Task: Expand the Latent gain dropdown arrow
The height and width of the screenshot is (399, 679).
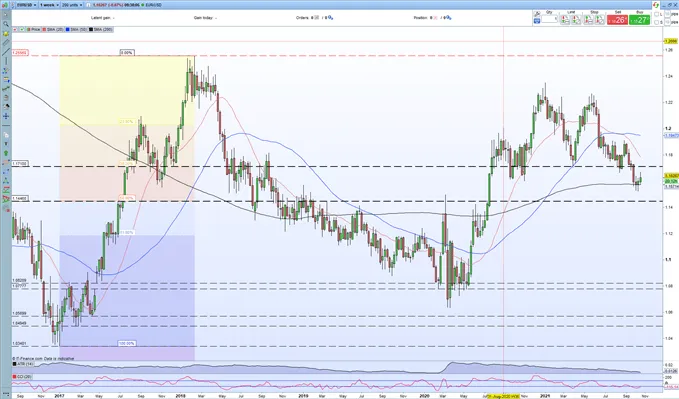Action: pyautogui.click(x=113, y=18)
